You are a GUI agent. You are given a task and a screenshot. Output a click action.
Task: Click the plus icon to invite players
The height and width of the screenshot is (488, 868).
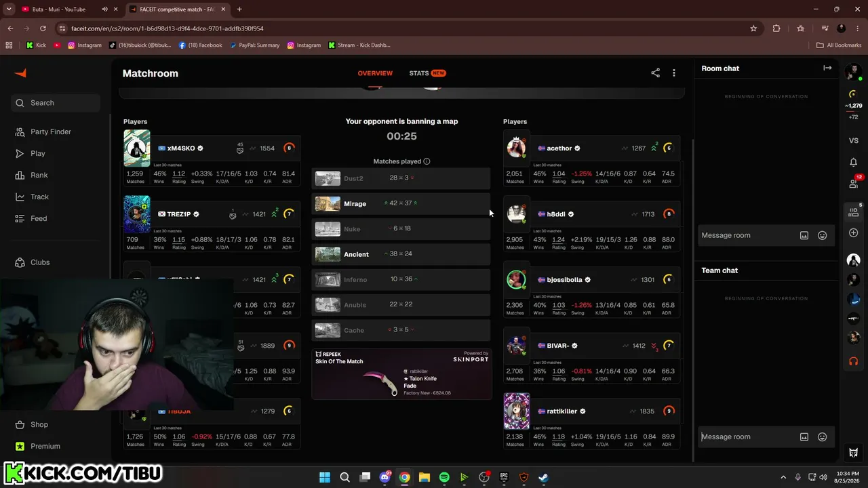pyautogui.click(x=854, y=232)
